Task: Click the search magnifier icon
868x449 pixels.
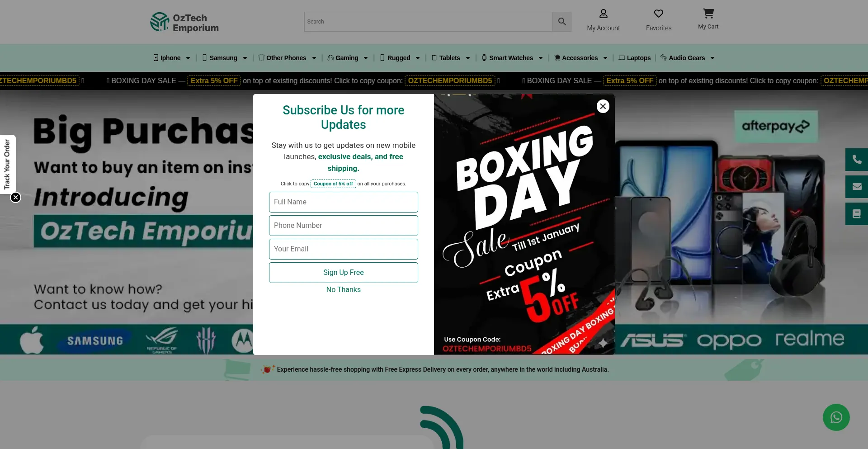Action: tap(562, 22)
